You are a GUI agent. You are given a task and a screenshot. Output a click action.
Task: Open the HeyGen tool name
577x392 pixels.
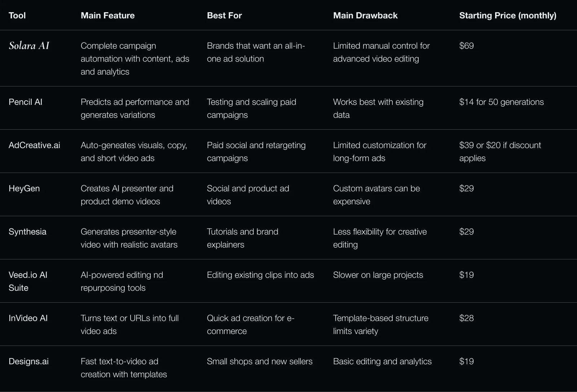tap(24, 188)
